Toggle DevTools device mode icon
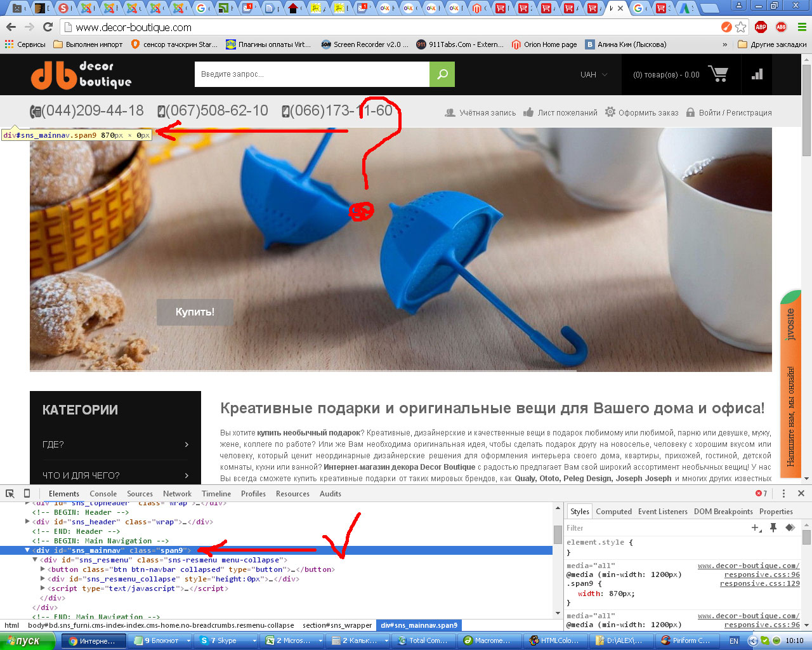Screen dimensions: 812x650 coord(27,493)
